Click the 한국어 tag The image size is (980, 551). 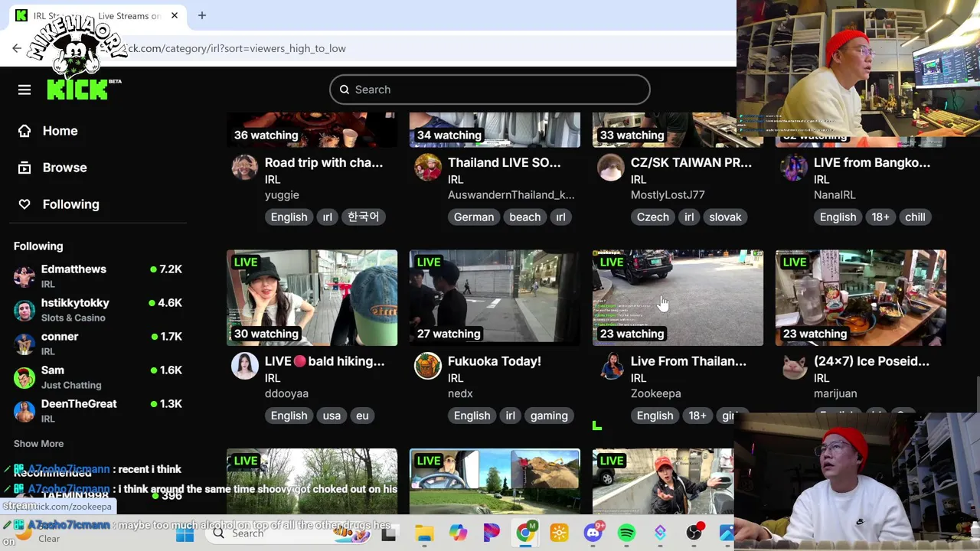coord(363,217)
